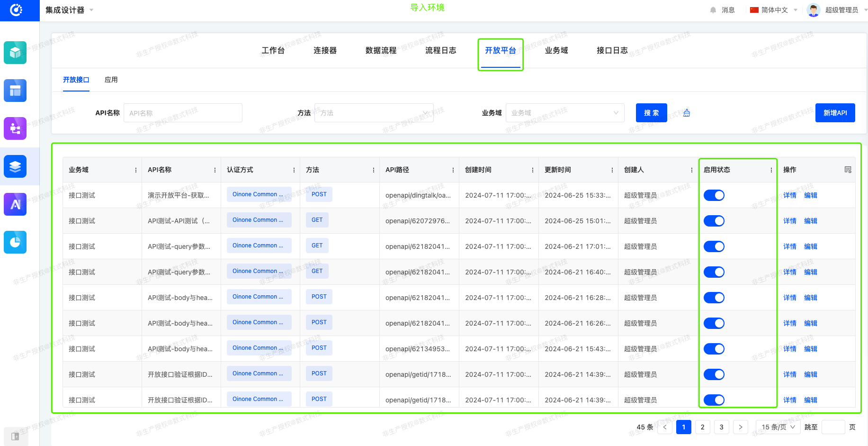Switch to 数据流程 tab
Viewport: 868px width, 446px height.
381,50
